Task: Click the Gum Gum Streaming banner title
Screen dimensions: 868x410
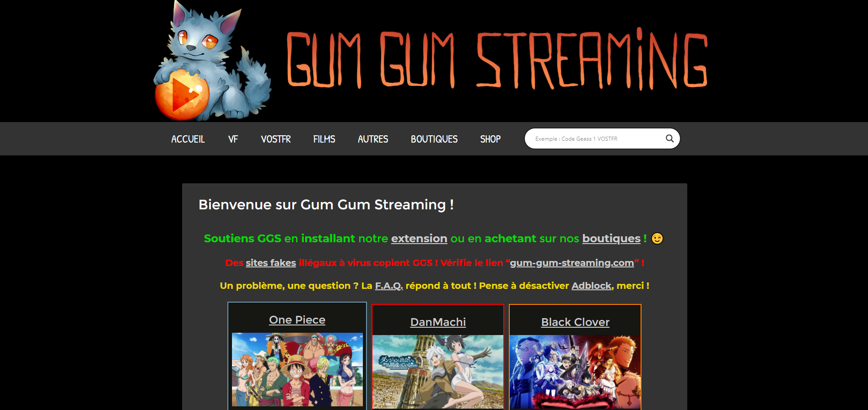Action: (497, 59)
